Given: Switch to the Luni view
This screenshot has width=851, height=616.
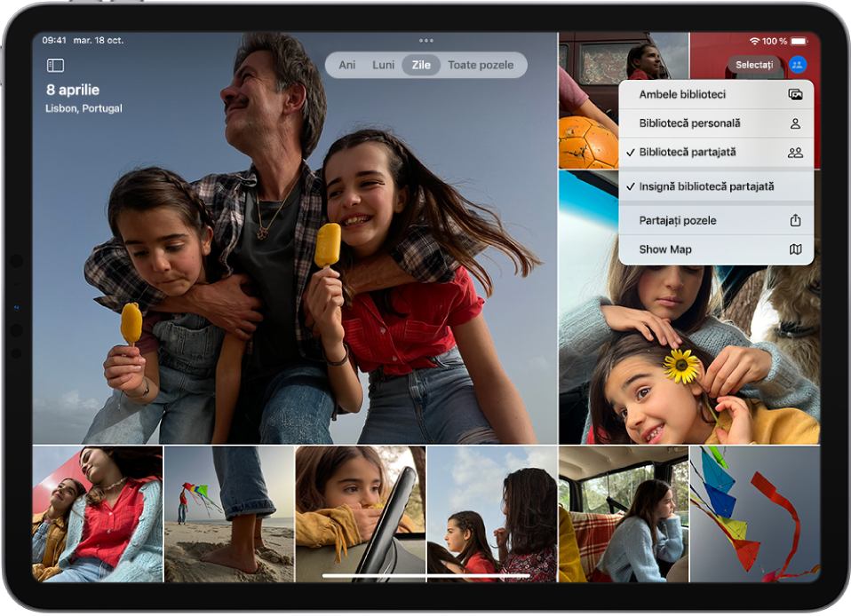Looking at the screenshot, I should click(x=383, y=65).
